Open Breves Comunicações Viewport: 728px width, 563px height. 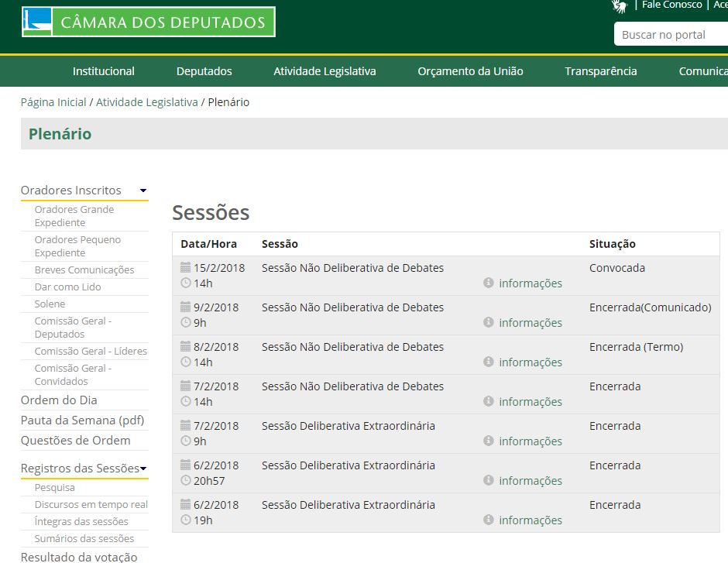coord(84,269)
